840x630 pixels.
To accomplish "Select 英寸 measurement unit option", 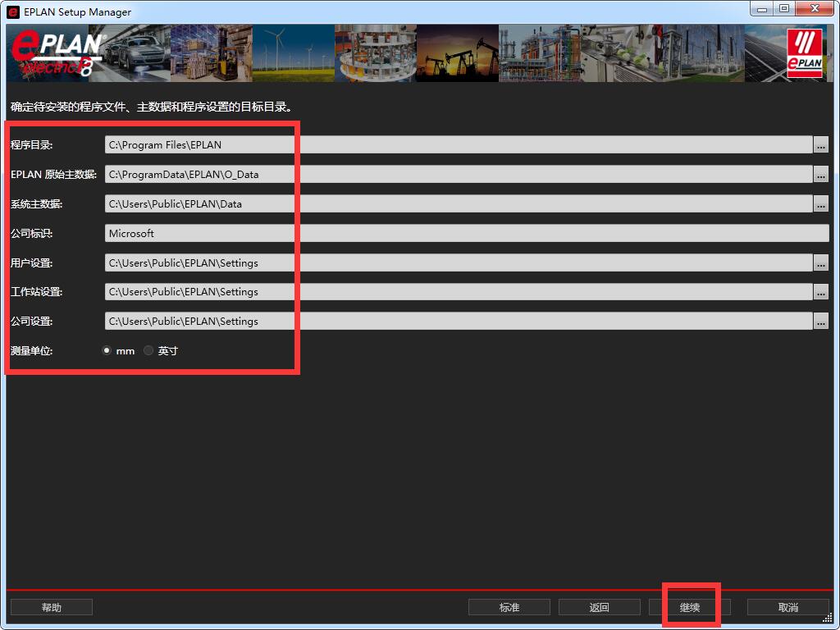I will 148,351.
